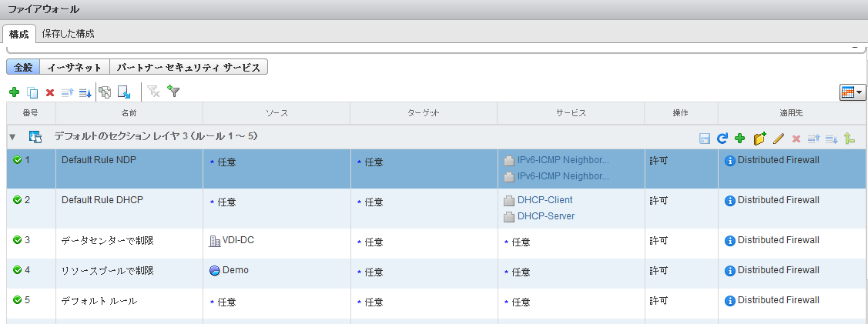Viewport: 868px width, 324px height.
Task: Open the column chooser grid dropdown
Action: (x=852, y=92)
